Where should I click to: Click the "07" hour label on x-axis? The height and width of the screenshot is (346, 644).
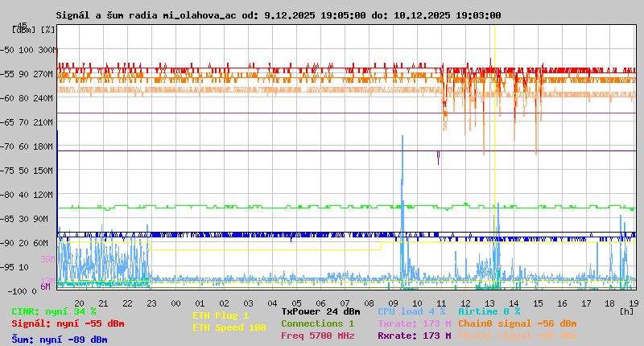[x=345, y=303]
